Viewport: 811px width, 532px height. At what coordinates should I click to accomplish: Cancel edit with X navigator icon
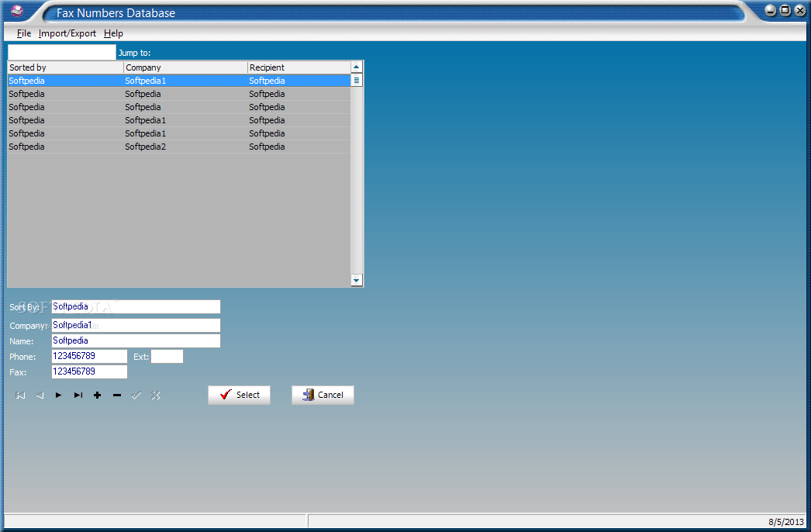156,396
